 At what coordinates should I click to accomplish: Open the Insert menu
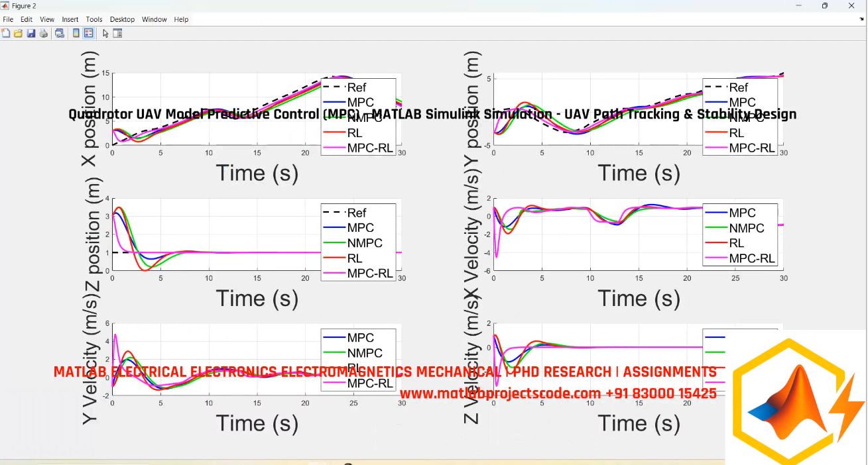coord(70,19)
